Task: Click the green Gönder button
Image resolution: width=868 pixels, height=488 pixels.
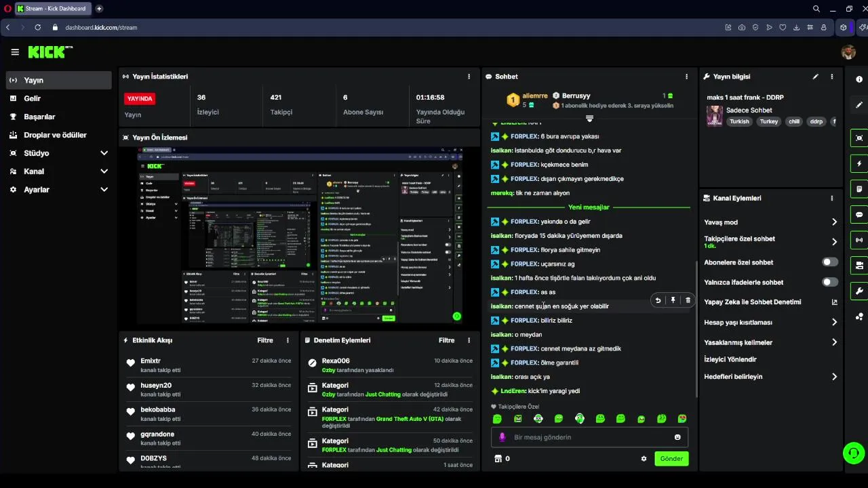Action: pos(671,459)
